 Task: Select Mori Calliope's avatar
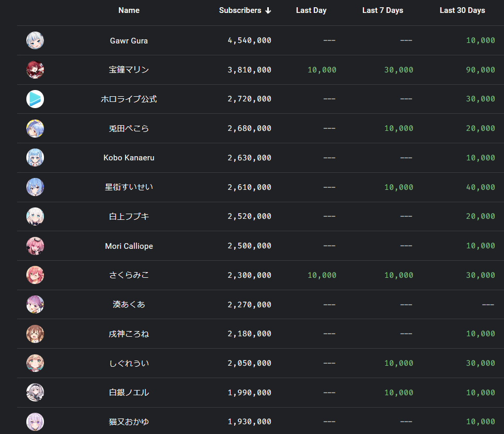coord(35,246)
